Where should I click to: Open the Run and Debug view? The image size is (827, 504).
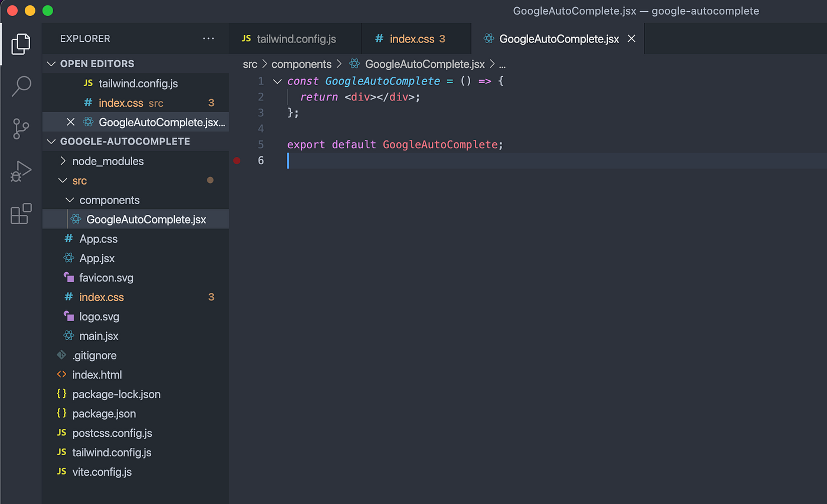pyautogui.click(x=21, y=171)
